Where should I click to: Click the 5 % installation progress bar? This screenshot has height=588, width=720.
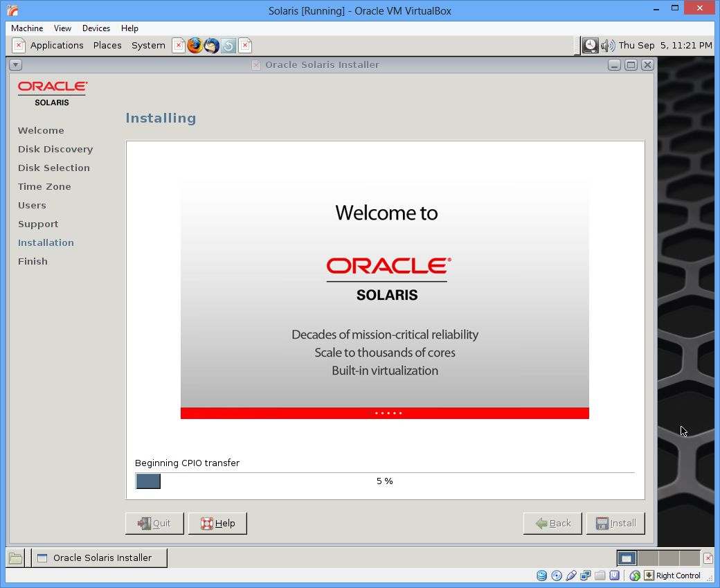coord(385,481)
